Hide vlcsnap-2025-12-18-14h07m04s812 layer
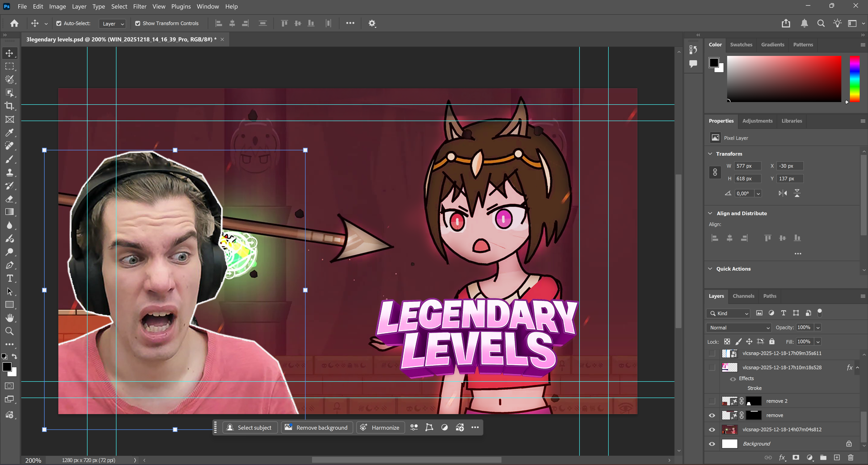868x465 pixels. pos(712,430)
